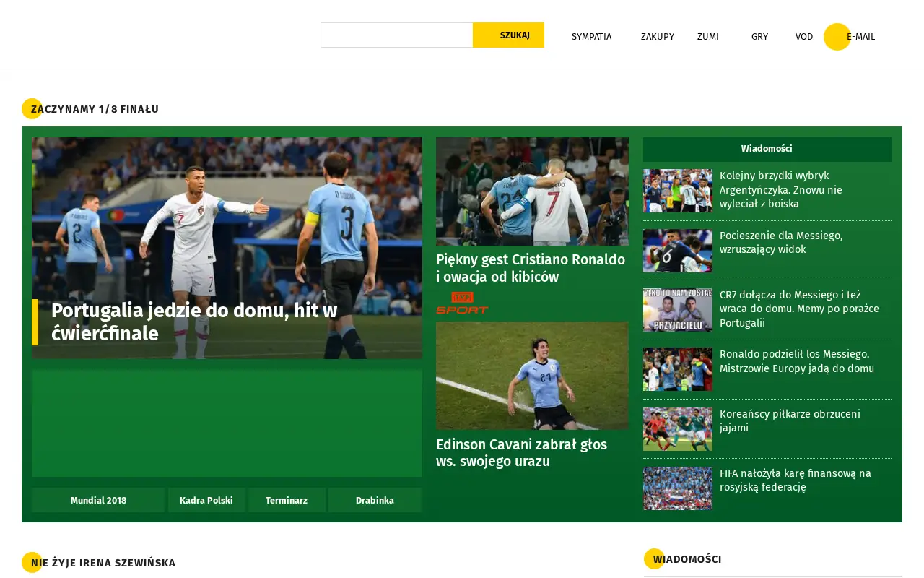This screenshot has height=578, width=924.
Task: Open the NIE ŻYJE IRENA SZEWIŃSKA heading
Action: click(x=103, y=563)
